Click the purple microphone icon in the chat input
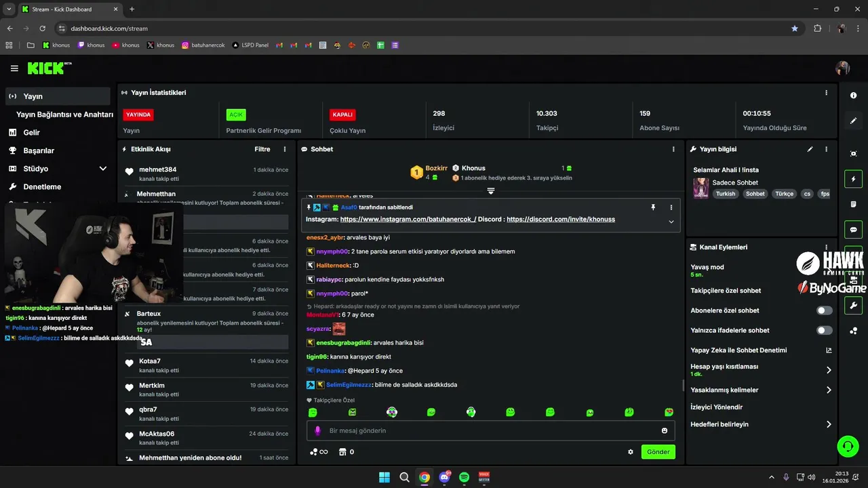The width and height of the screenshot is (868, 488). [317, 430]
